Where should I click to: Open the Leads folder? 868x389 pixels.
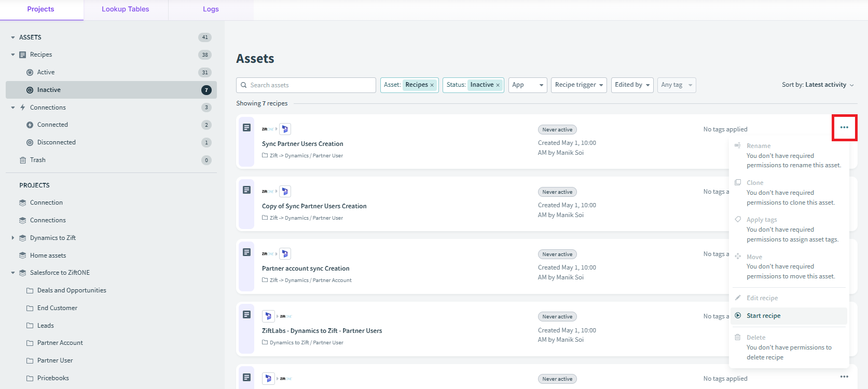46,326
